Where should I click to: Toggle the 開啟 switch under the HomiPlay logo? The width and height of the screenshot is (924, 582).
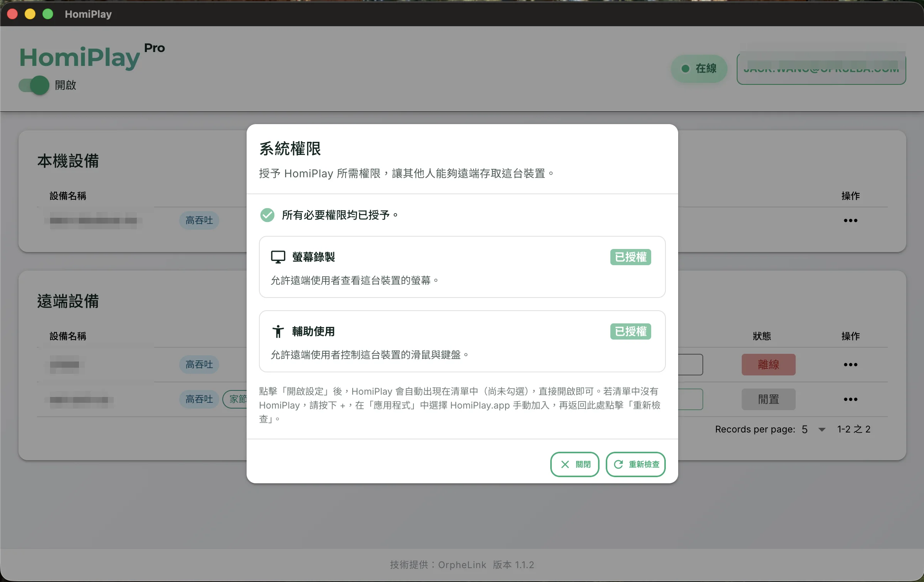34,85
